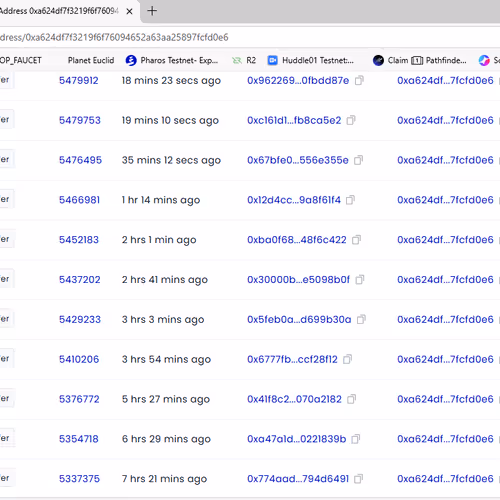The width and height of the screenshot is (500, 500).
Task: Select the '2 hrs 41 mins ago' timestamp
Action: 165,280
